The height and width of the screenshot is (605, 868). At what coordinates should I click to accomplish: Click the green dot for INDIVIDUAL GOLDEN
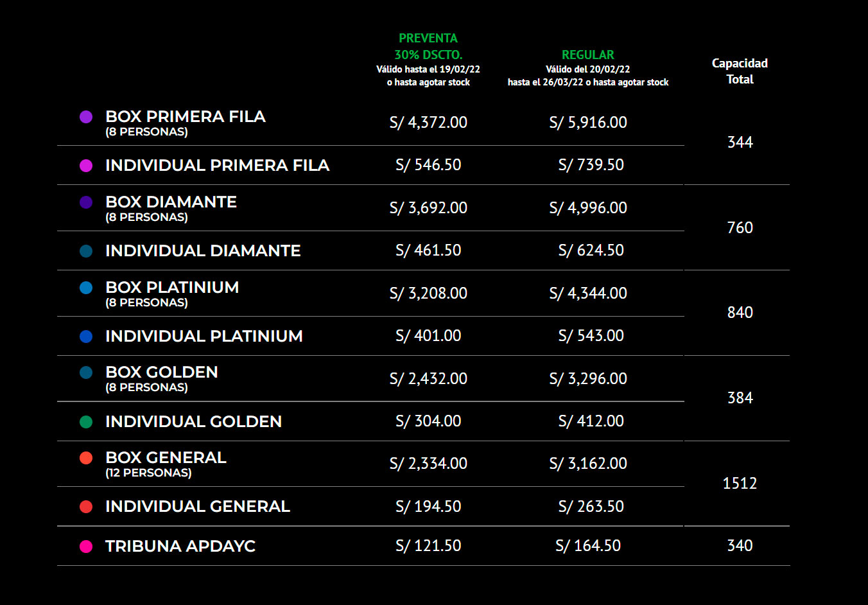point(86,422)
